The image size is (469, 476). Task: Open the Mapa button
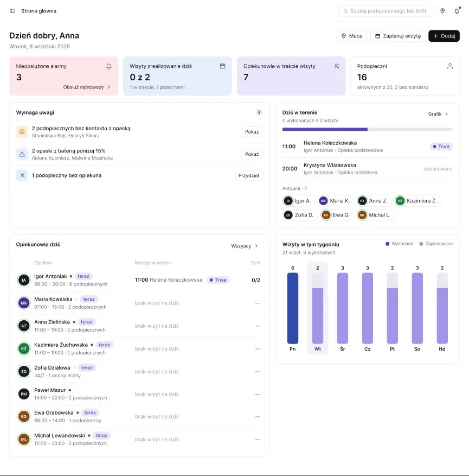coord(352,36)
